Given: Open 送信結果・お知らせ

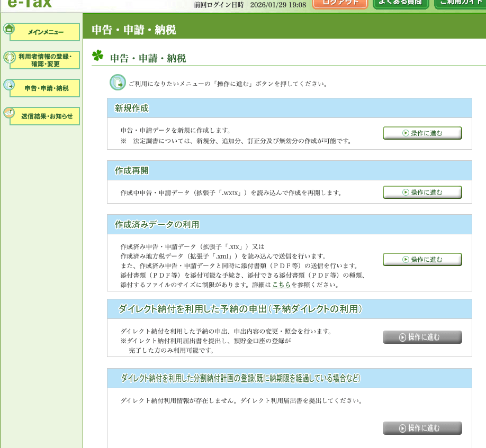Looking at the screenshot, I should 44,116.
